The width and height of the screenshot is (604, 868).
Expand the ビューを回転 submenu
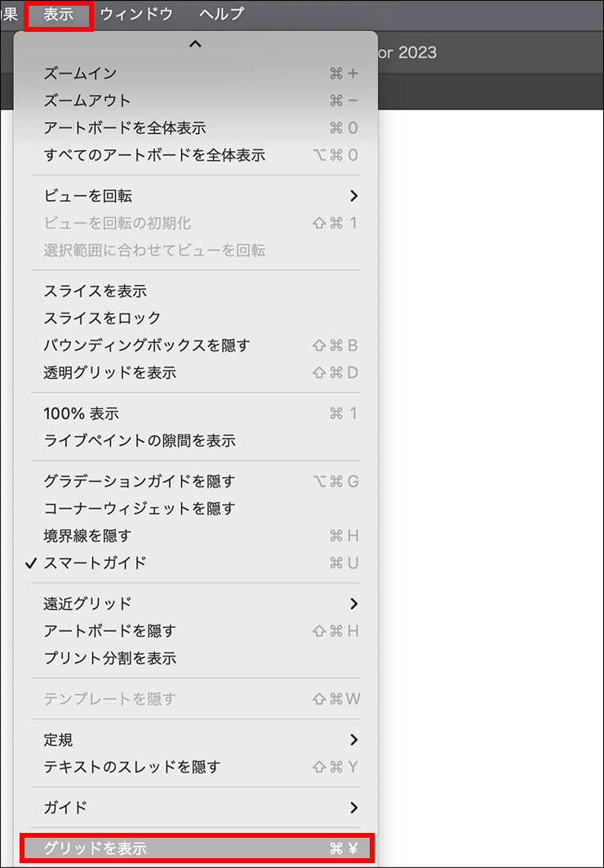[x=87, y=196]
